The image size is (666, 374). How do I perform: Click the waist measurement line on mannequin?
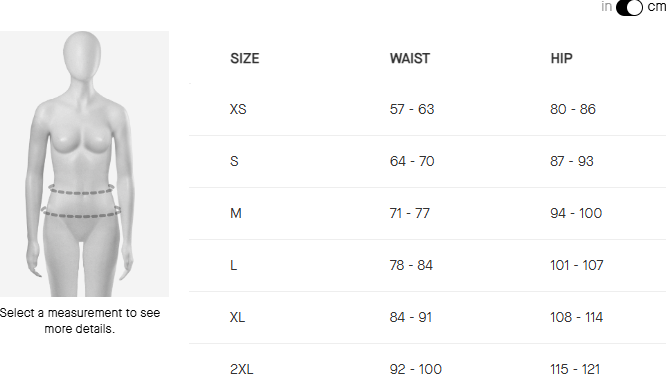pyautogui.click(x=81, y=189)
